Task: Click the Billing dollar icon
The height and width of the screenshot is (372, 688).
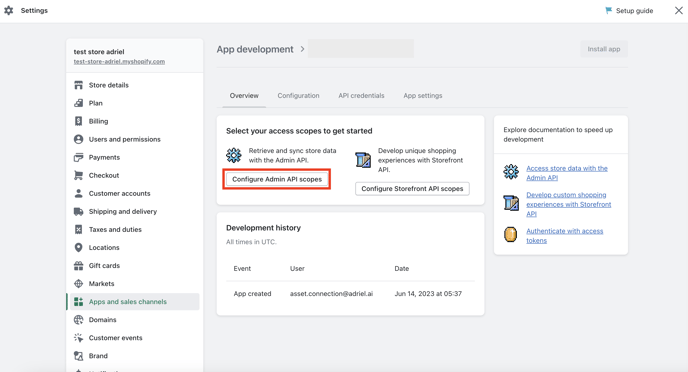Action: point(79,121)
